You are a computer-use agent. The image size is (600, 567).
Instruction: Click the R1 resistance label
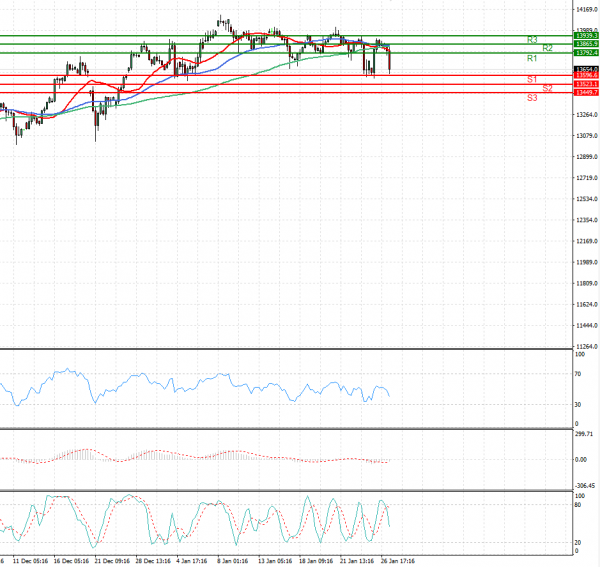click(532, 59)
